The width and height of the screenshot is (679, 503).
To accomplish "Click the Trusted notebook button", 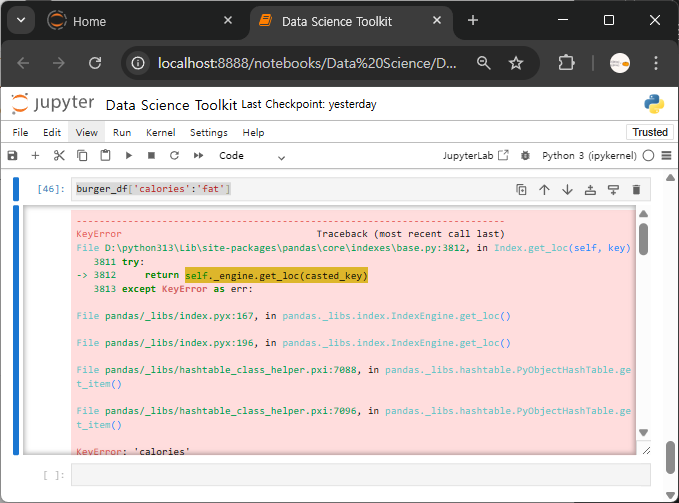I will pyautogui.click(x=650, y=132).
